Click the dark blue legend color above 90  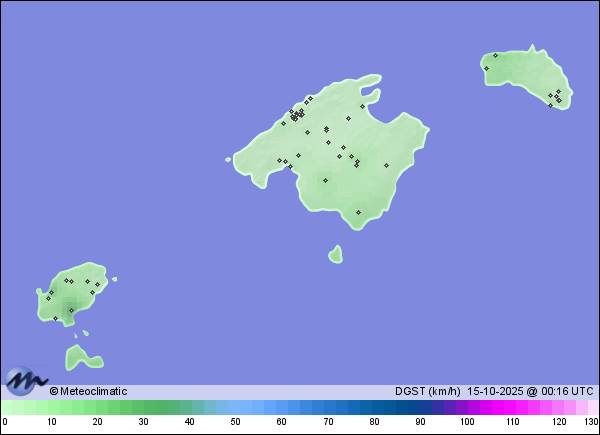420,407
